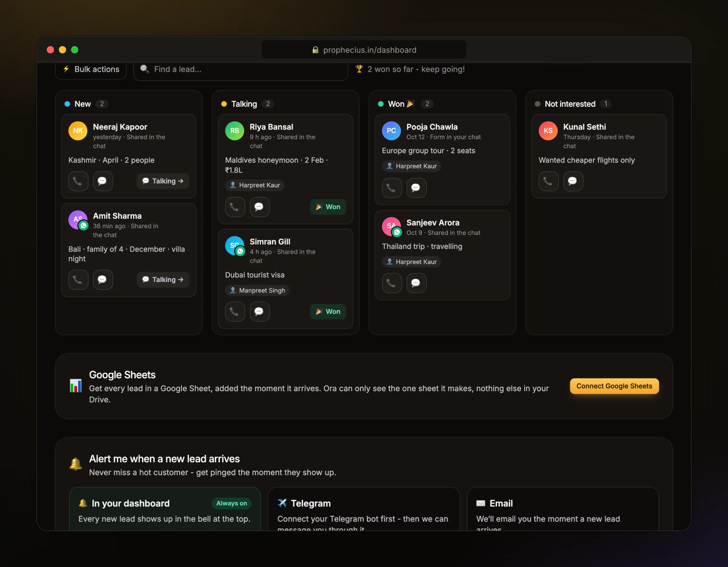The image size is (728, 567).
Task: Click the In your dashboard alert card
Action: (x=165, y=509)
